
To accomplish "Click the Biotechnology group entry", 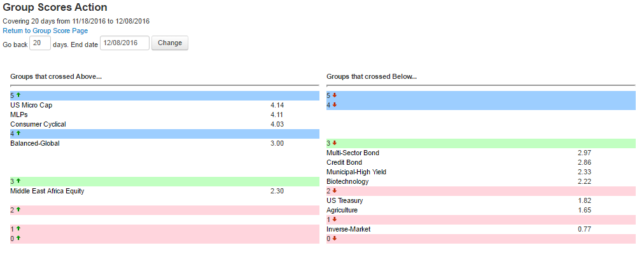I will (x=347, y=181).
